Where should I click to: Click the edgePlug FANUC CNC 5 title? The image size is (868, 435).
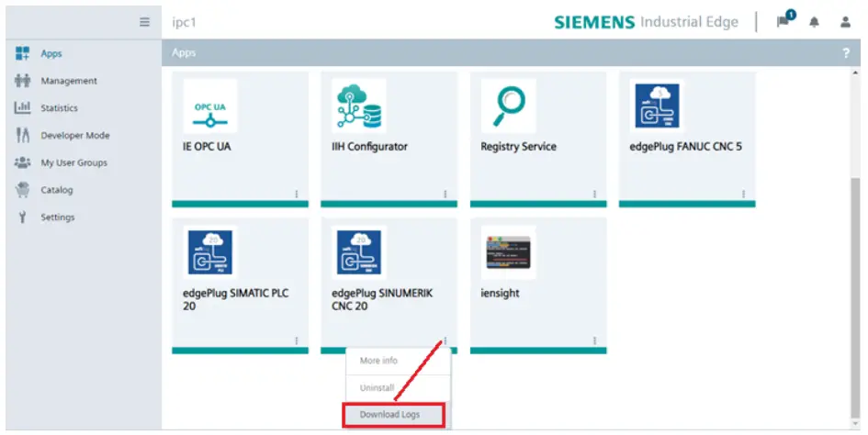[x=685, y=147]
